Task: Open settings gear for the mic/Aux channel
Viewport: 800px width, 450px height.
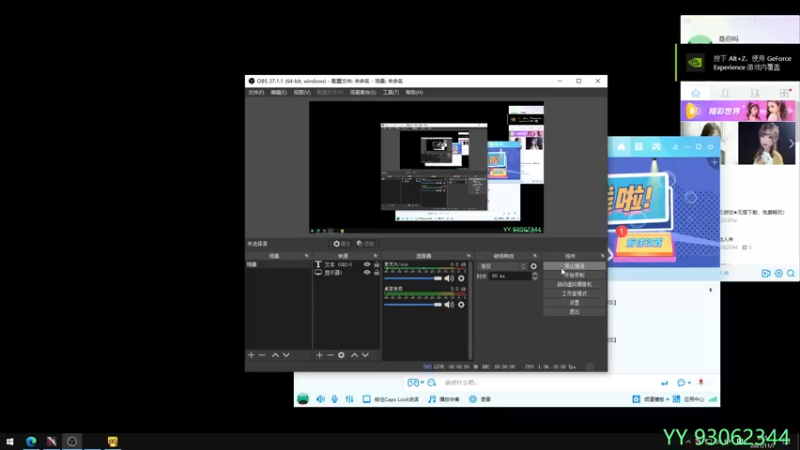Action: pyautogui.click(x=461, y=279)
